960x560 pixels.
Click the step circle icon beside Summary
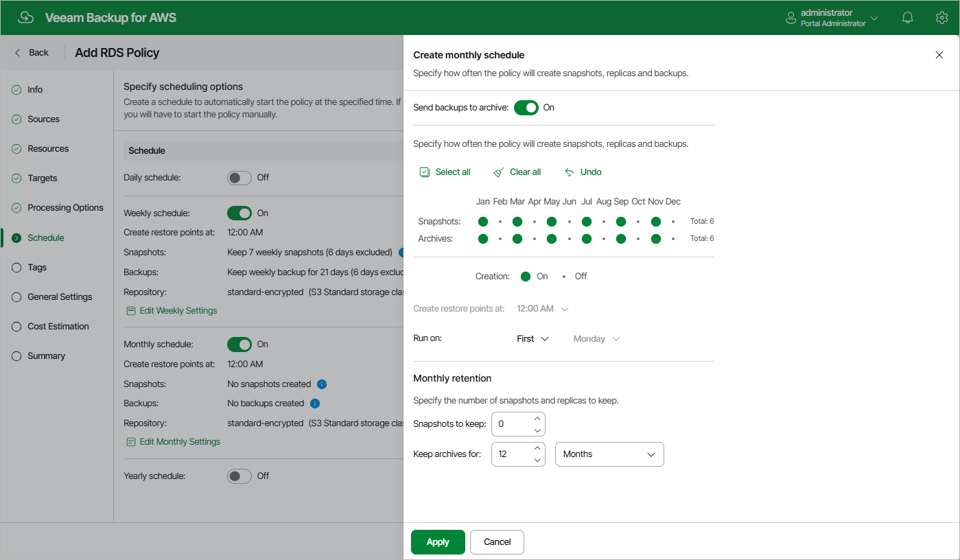tap(16, 356)
